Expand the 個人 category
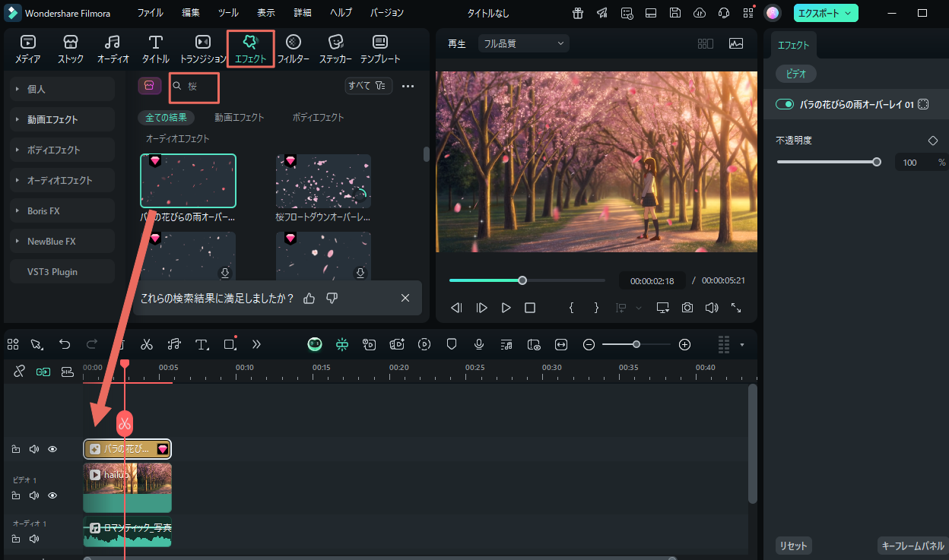The height and width of the screenshot is (560, 949). click(x=62, y=89)
